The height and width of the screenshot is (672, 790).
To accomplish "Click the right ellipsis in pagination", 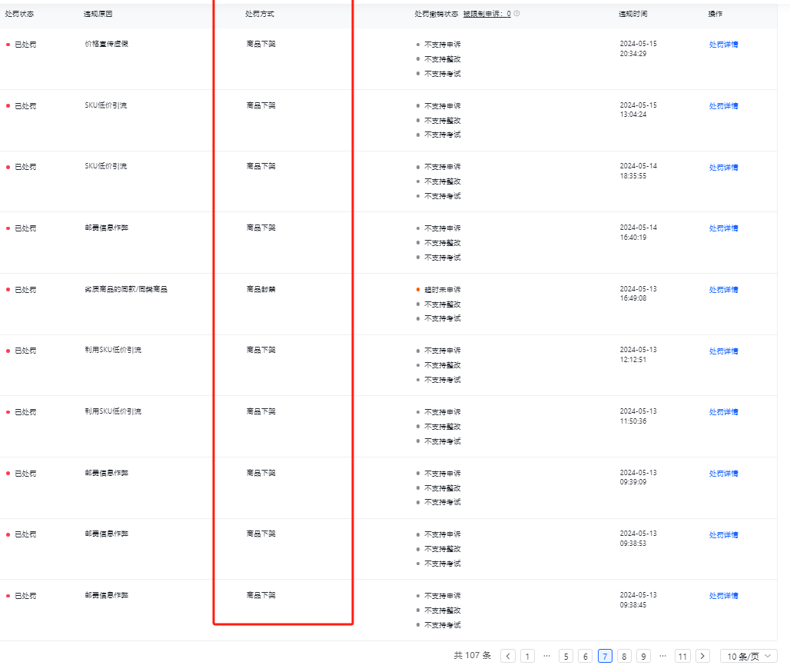I will 662,656.
